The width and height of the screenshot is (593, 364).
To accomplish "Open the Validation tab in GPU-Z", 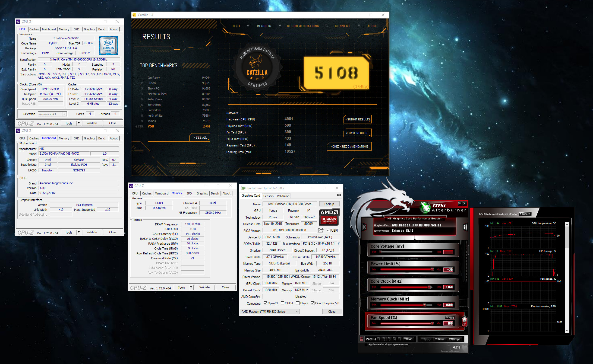I will click(283, 196).
